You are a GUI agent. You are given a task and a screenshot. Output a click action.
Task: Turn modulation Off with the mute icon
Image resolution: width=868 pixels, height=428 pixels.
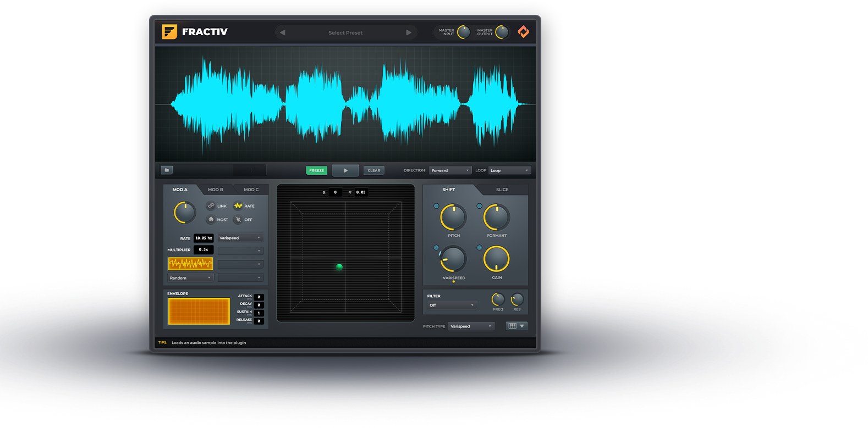[238, 219]
